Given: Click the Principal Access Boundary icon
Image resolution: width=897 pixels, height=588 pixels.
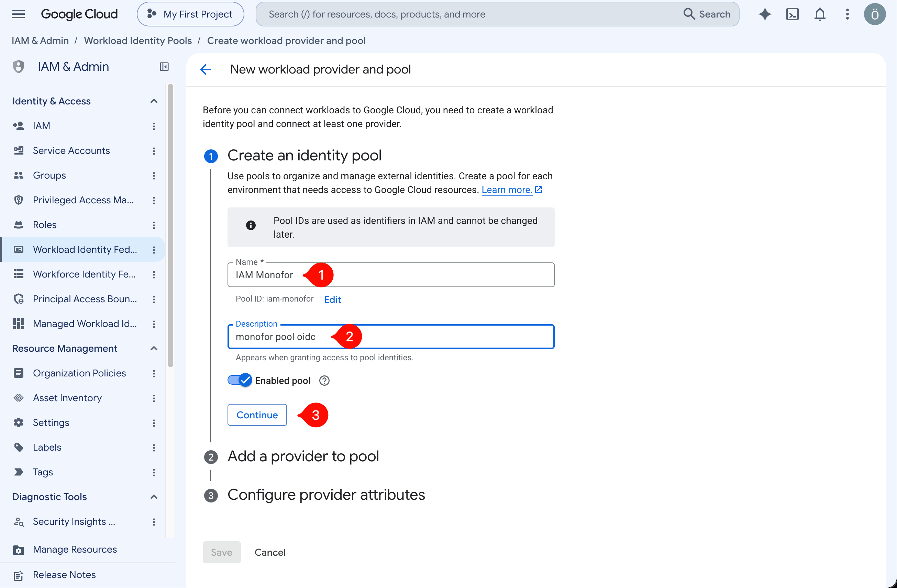Looking at the screenshot, I should 19,299.
